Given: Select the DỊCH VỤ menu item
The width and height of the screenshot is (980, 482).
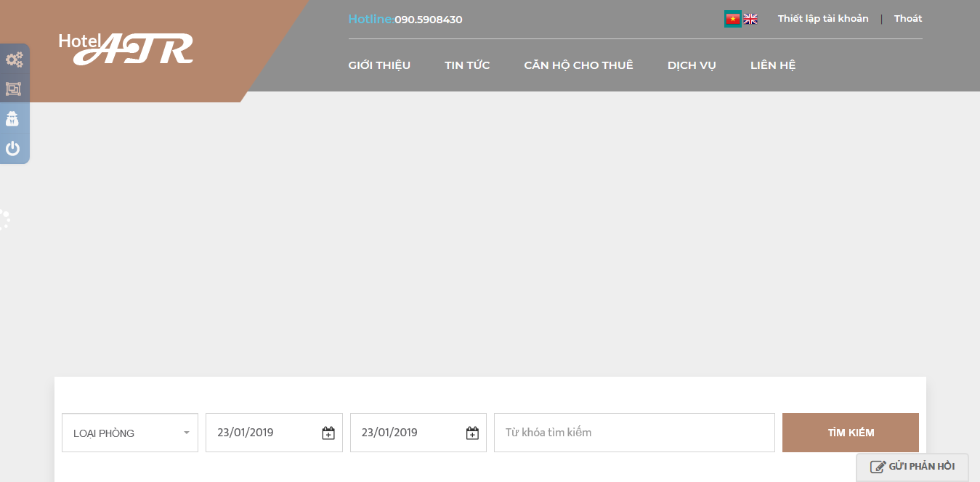Looking at the screenshot, I should tap(692, 65).
